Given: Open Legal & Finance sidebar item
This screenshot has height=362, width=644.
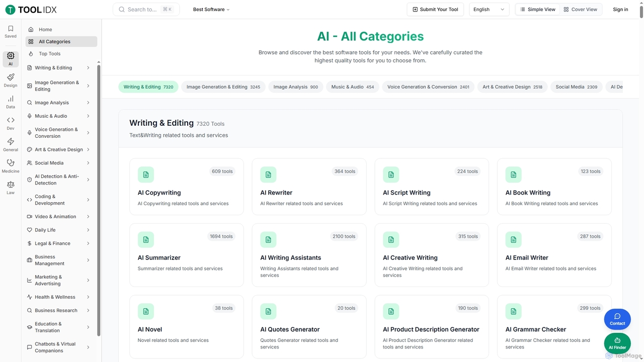Looking at the screenshot, I should pyautogui.click(x=59, y=243).
